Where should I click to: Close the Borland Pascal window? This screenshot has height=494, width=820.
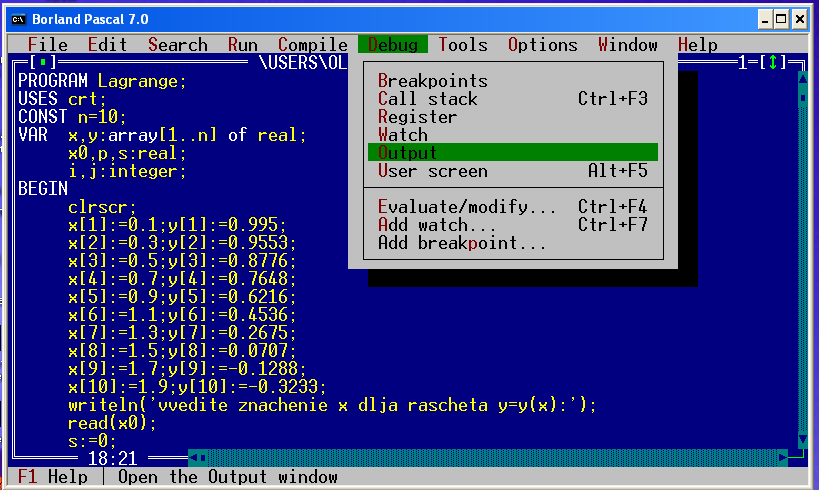[x=800, y=20]
